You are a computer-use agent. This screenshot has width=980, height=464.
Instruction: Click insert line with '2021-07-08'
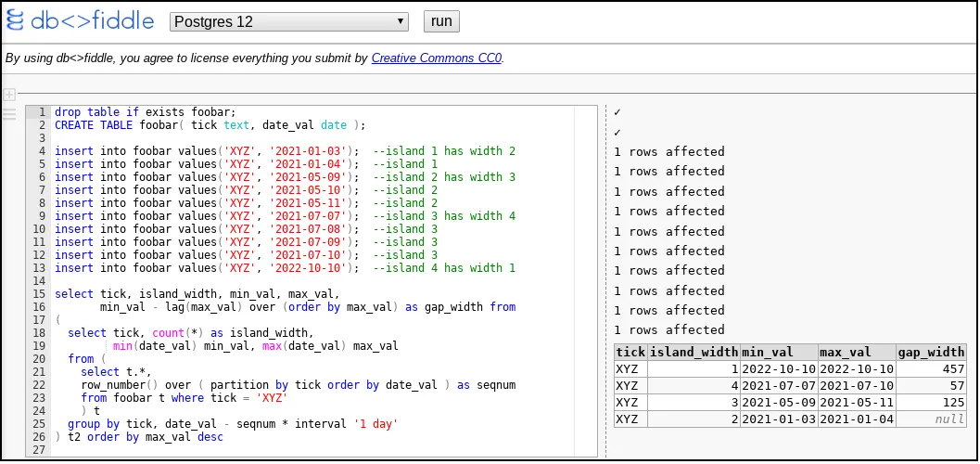coord(247,229)
